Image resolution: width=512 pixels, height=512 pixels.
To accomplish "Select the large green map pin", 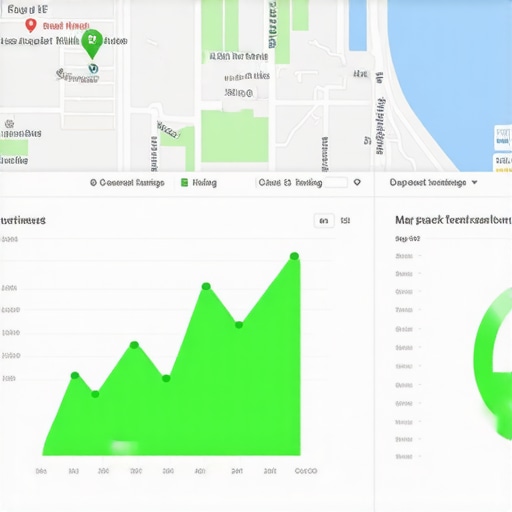I will 92,43.
